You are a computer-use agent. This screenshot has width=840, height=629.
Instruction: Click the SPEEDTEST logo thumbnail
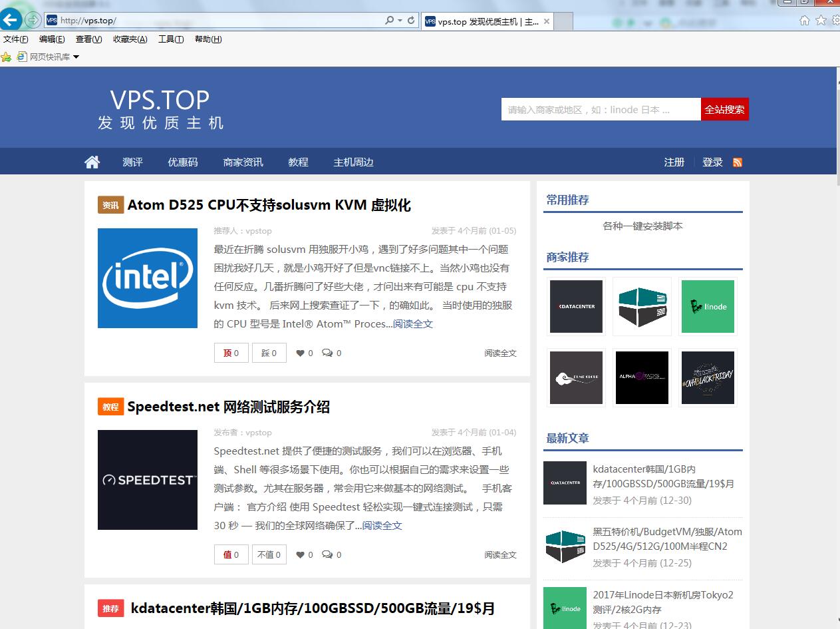[148, 480]
